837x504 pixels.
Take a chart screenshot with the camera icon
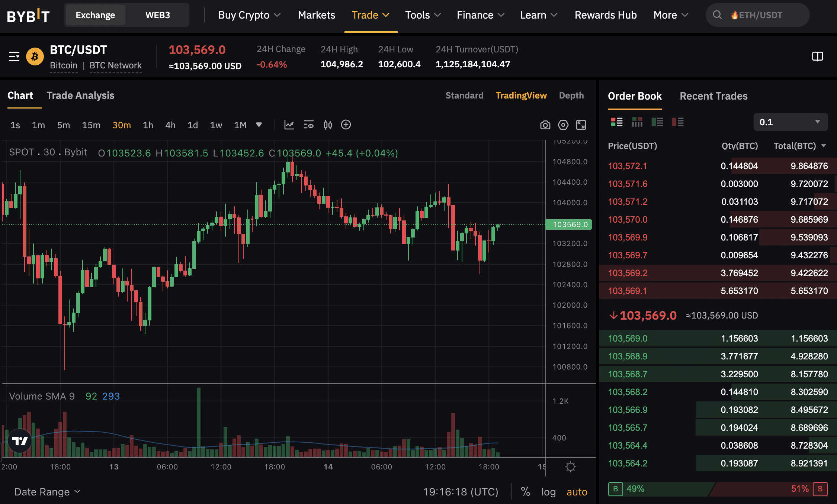tap(545, 125)
